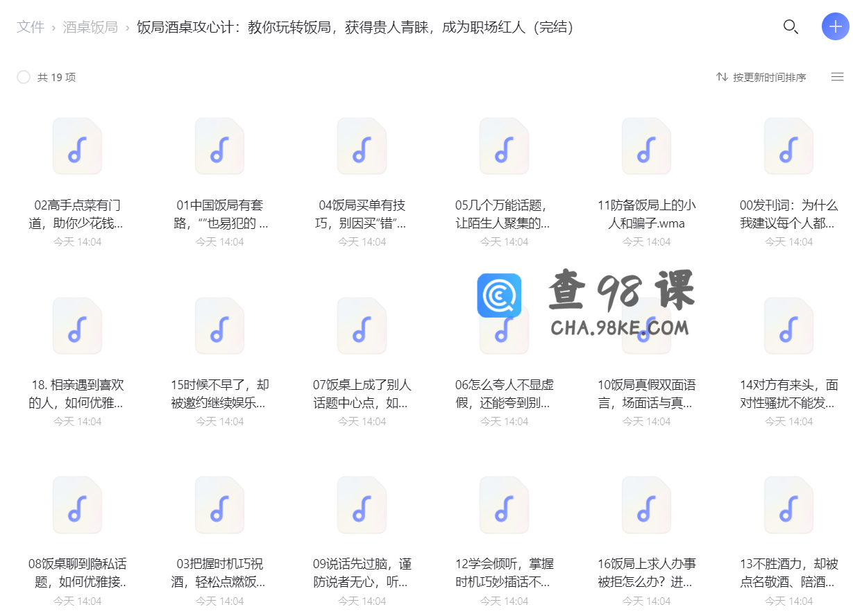The image size is (853, 616).
Task: Click the audio icon of 13不胜酒力
Action: pyautogui.click(x=788, y=505)
